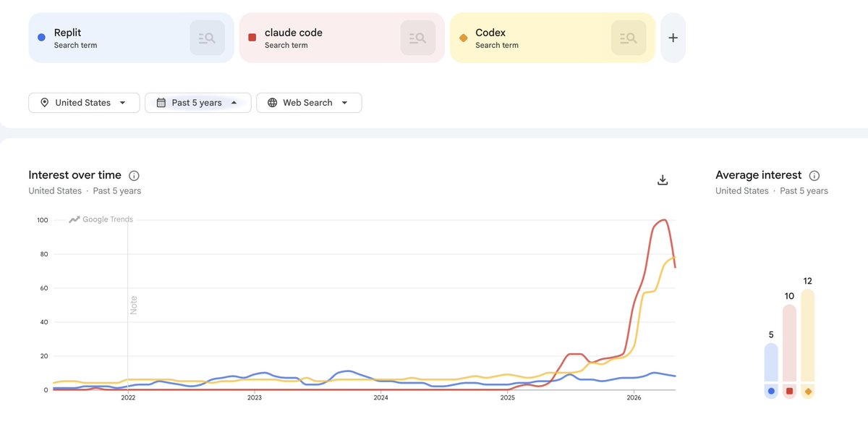868x422 pixels.
Task: Open search options icon for Codex term
Action: click(629, 38)
